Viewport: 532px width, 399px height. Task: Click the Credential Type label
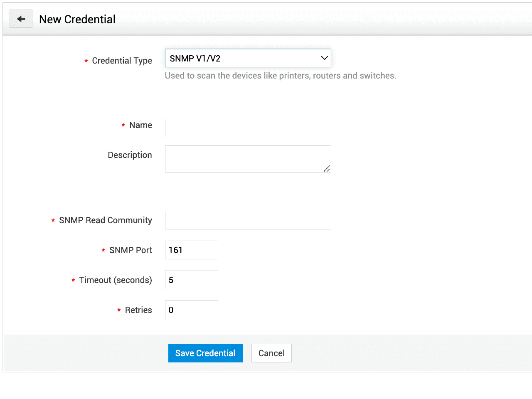(122, 61)
